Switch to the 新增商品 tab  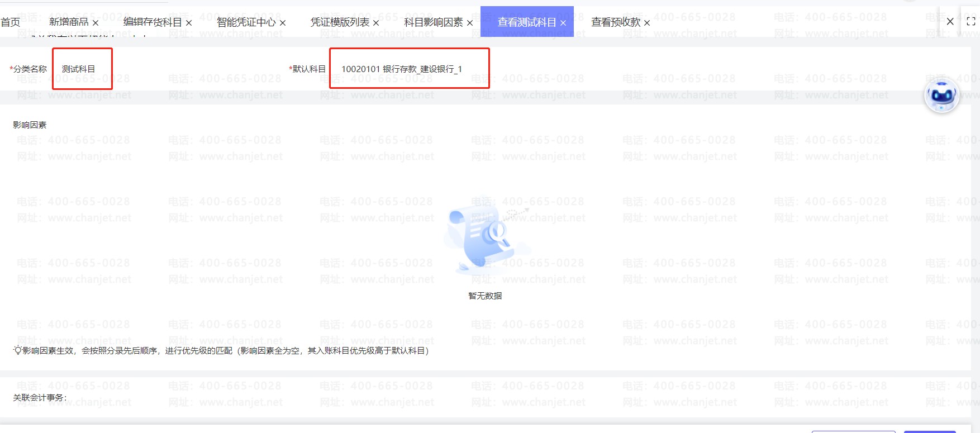coord(68,22)
